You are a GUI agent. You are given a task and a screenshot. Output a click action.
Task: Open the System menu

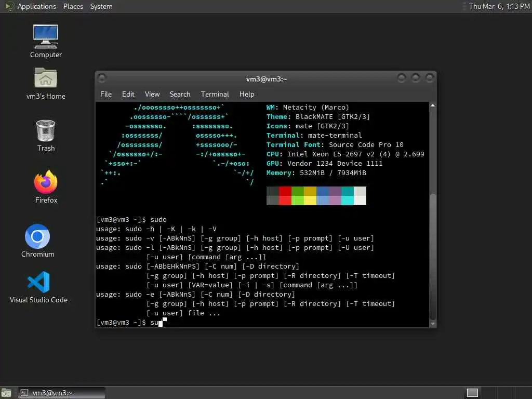(101, 6)
